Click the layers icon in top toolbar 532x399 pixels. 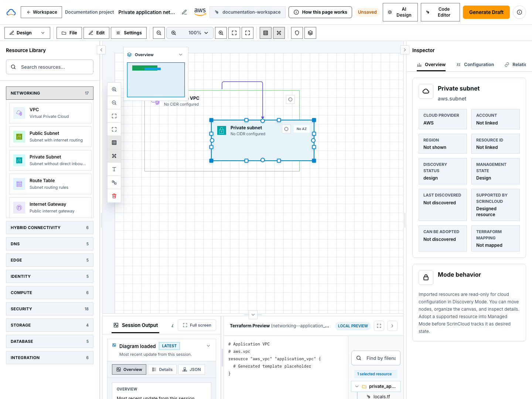[x=310, y=33]
